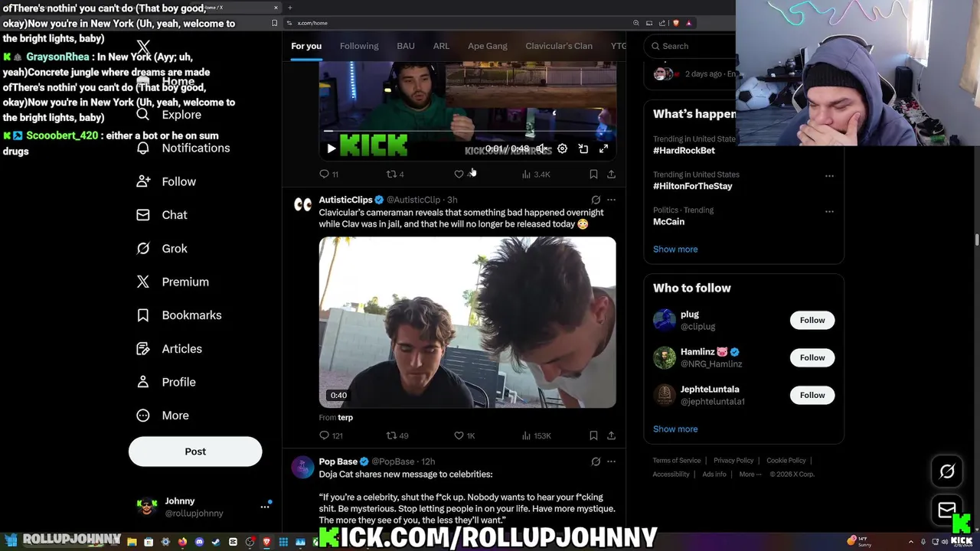Open options for McCain trend
Screen dimensions: 980x551
829,211
